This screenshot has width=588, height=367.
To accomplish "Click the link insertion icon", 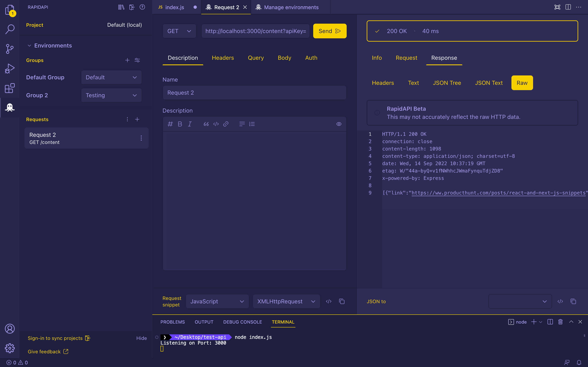I will click(226, 124).
